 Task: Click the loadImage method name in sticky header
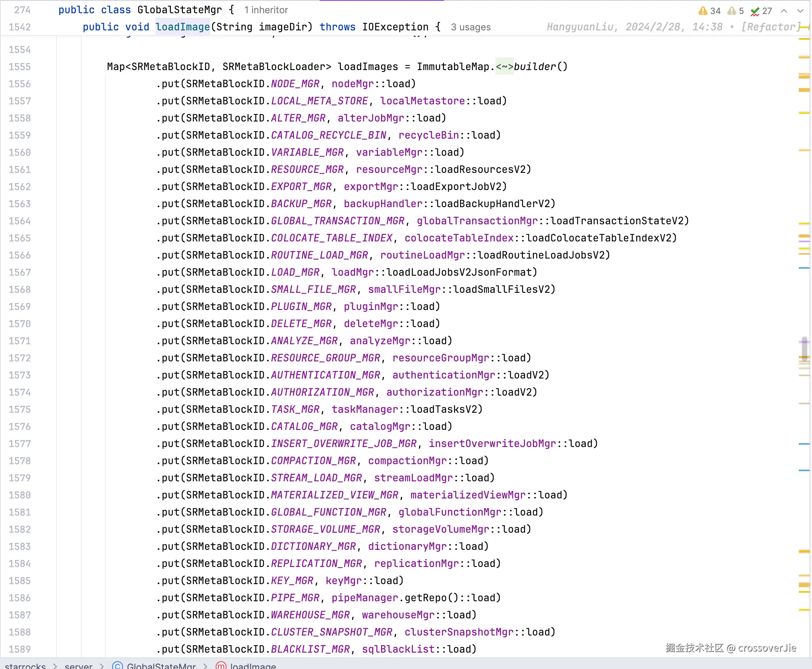point(183,27)
